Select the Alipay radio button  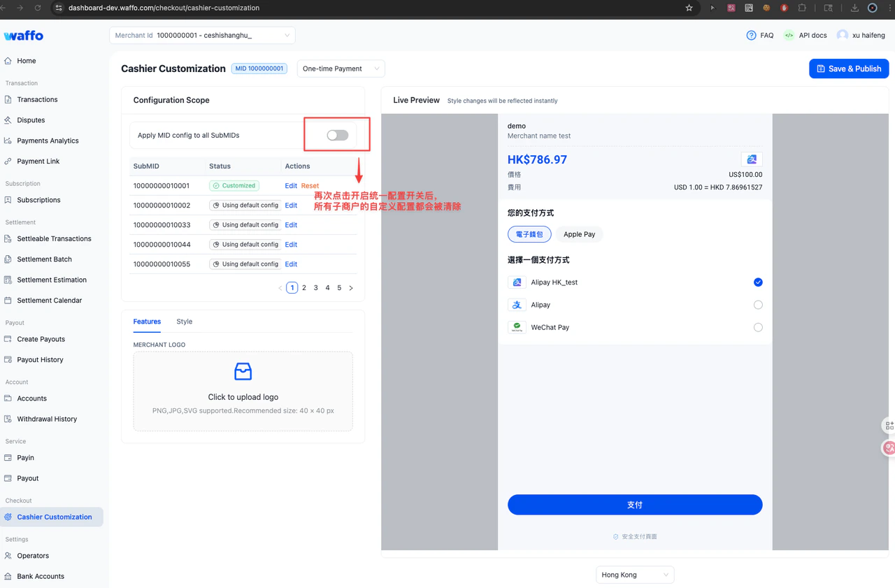click(758, 305)
